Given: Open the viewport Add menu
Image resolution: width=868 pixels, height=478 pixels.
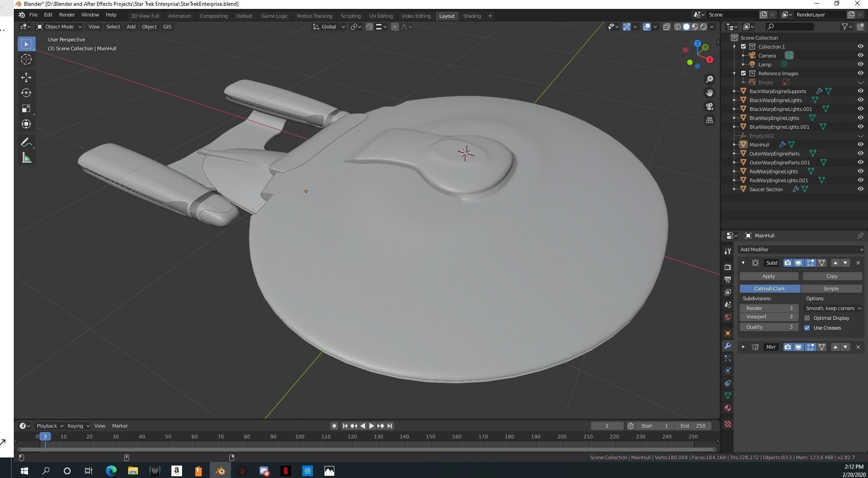Looking at the screenshot, I should (131, 27).
